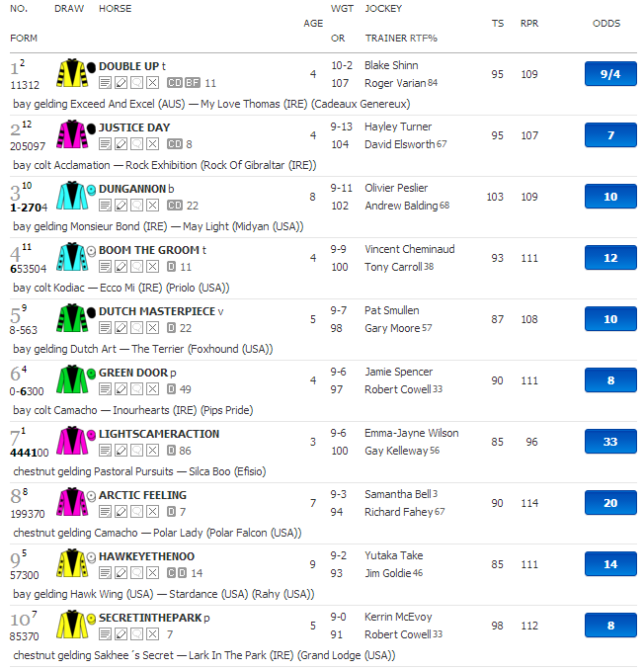
Task: Open the ARCTIC FEELING horse link
Action: coord(142,495)
